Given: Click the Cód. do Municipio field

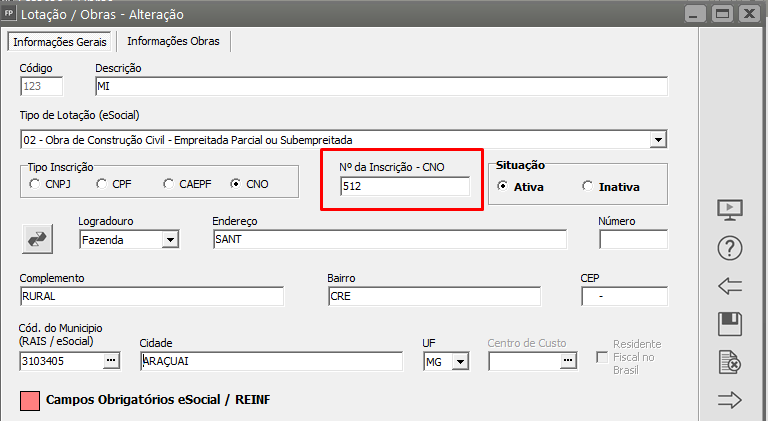Looking at the screenshot, I should tap(62, 361).
